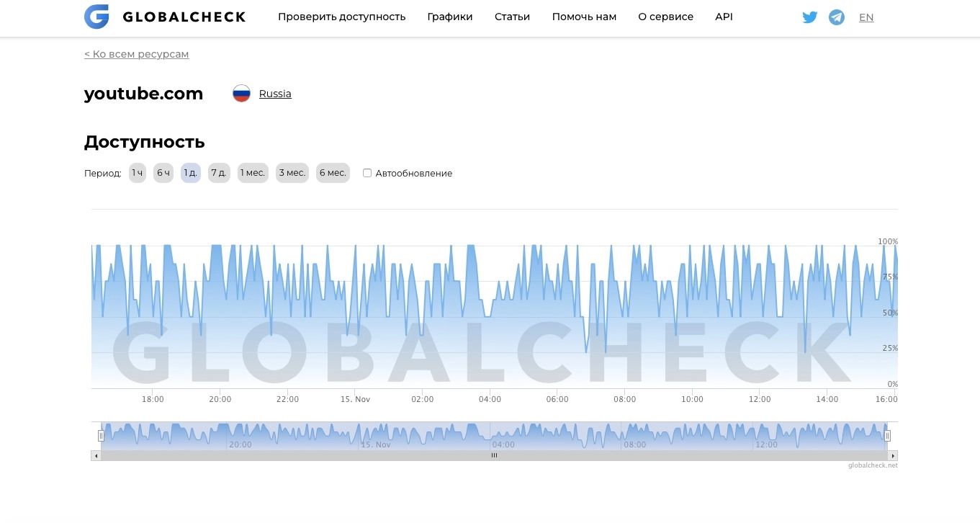Click the 22:00 time axis label
The width and height of the screenshot is (980, 523).
(287, 399)
